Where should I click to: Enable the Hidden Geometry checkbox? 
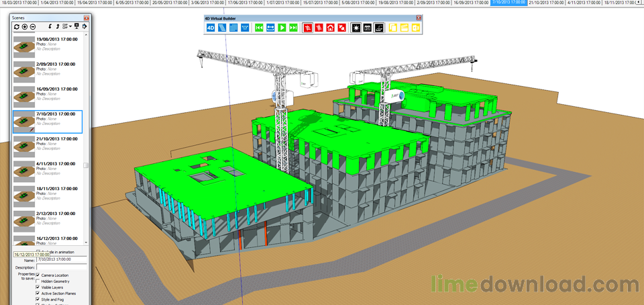click(38, 281)
